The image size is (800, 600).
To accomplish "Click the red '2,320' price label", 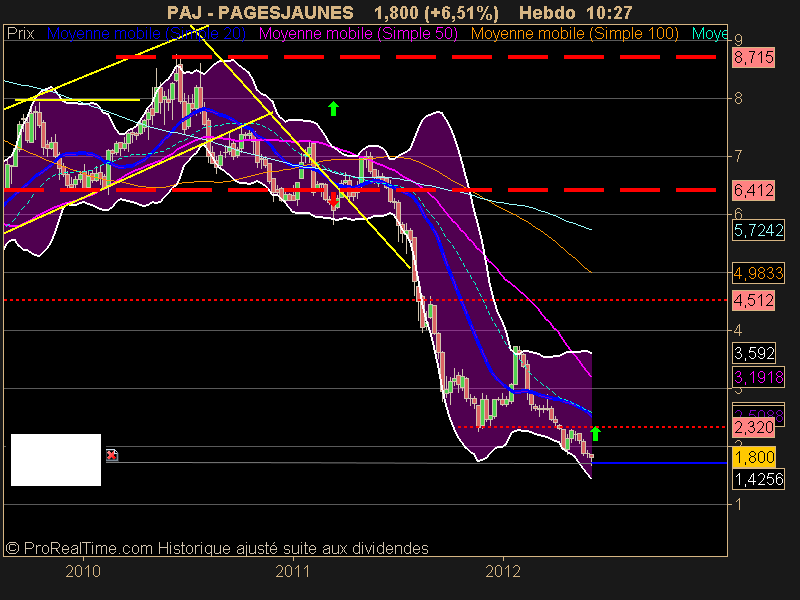I will 754,427.
